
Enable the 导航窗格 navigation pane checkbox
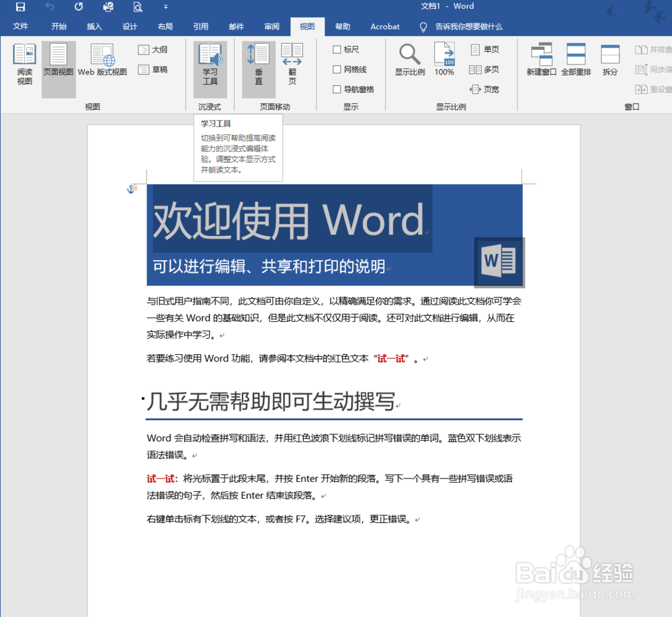click(x=353, y=89)
